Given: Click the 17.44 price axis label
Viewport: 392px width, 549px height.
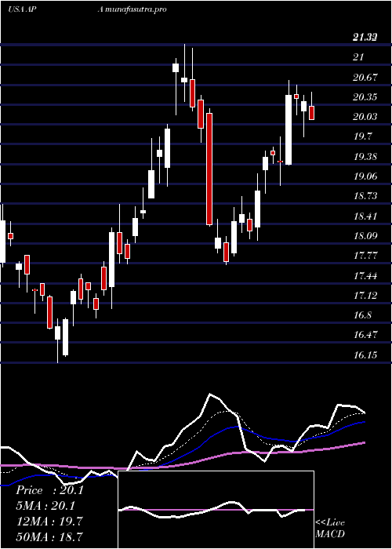Looking at the screenshot, I should 365,276.
